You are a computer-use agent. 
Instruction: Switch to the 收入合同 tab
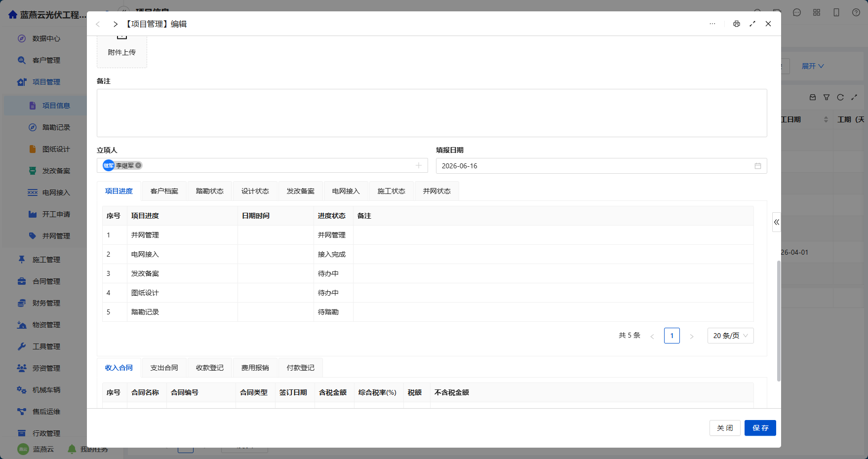click(119, 368)
